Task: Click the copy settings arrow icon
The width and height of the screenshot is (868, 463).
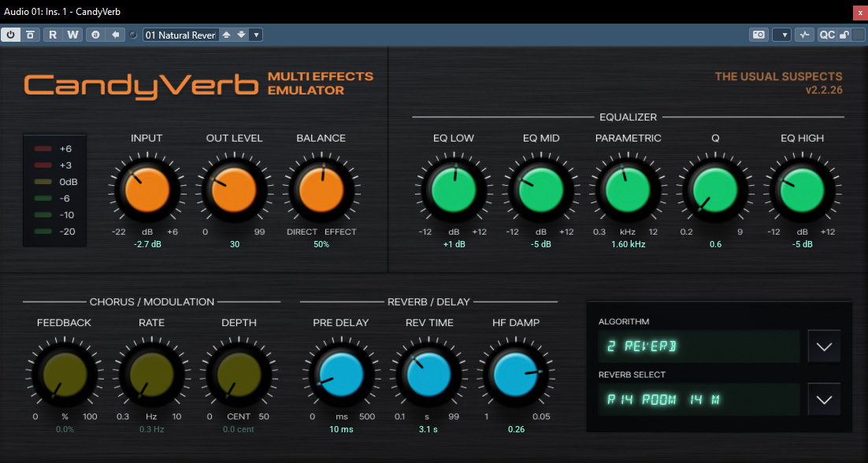Action: tap(114, 35)
